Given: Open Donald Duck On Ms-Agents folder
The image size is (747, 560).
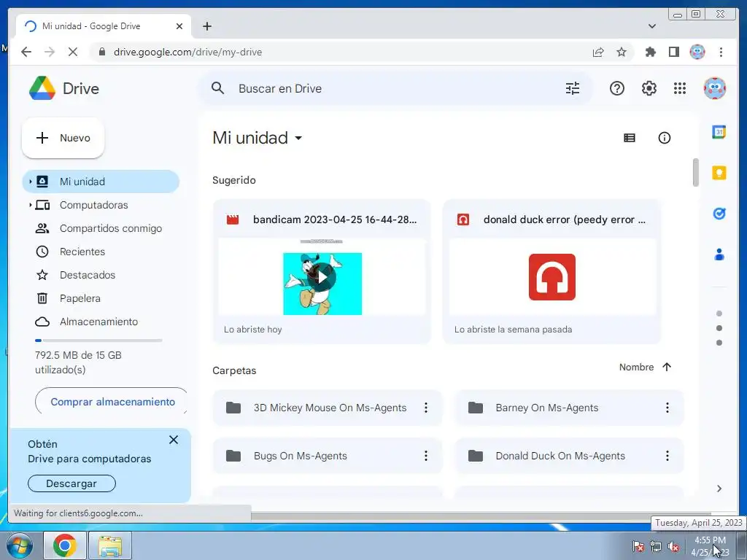Looking at the screenshot, I should [569, 456].
